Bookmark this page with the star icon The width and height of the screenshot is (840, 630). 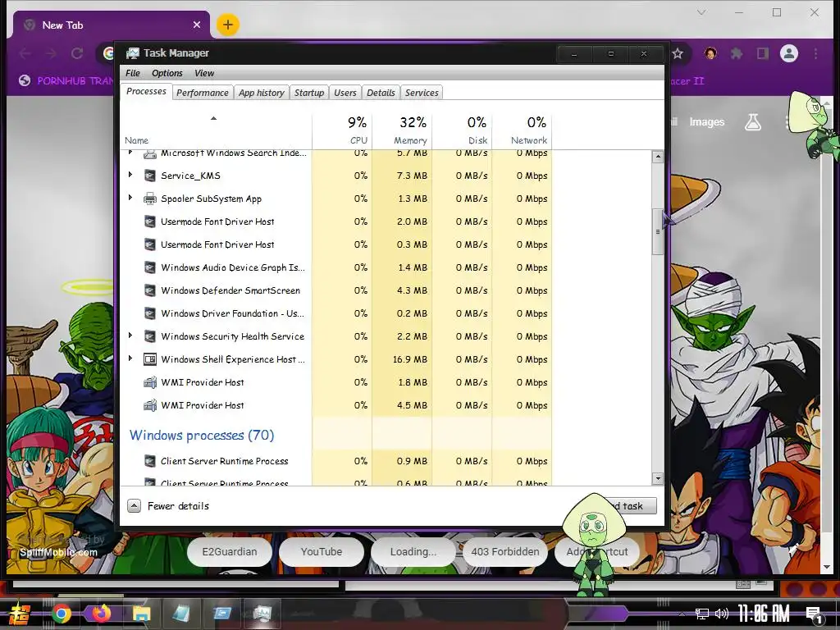pyautogui.click(x=677, y=53)
